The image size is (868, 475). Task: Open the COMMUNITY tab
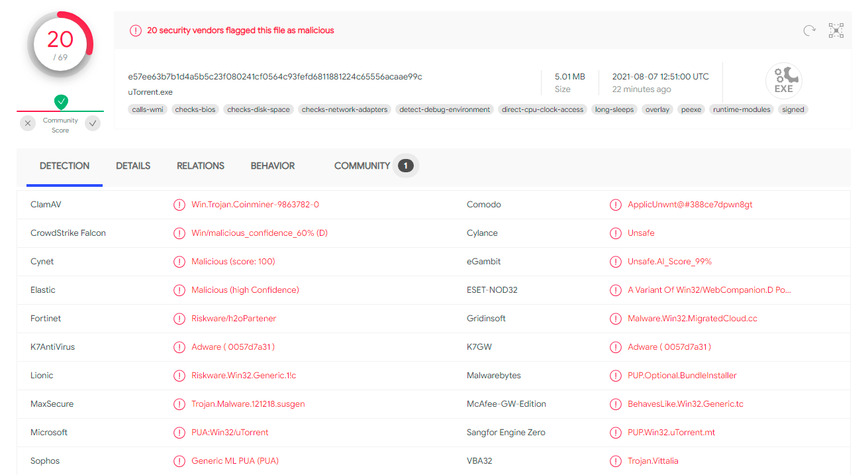pyautogui.click(x=362, y=166)
